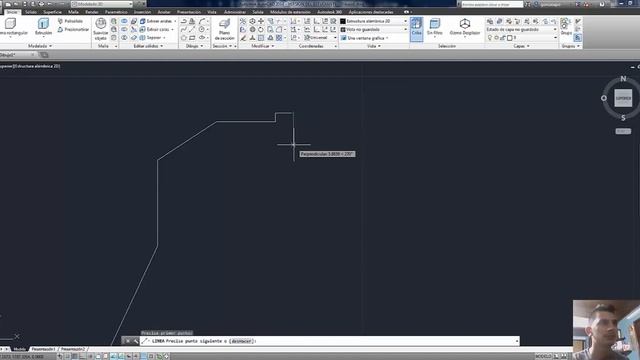The image size is (640, 360).
Task: Click the N compass direction on ViewCube
Action: click(623, 79)
